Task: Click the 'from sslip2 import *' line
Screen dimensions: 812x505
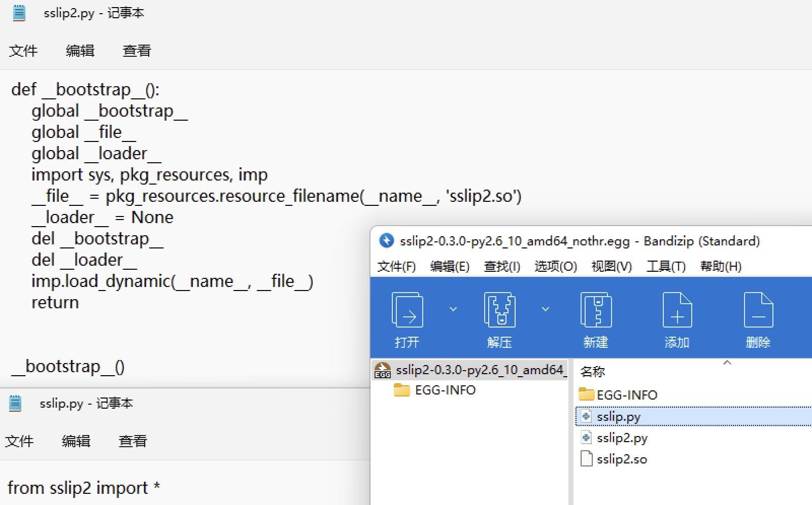Action: click(x=84, y=488)
